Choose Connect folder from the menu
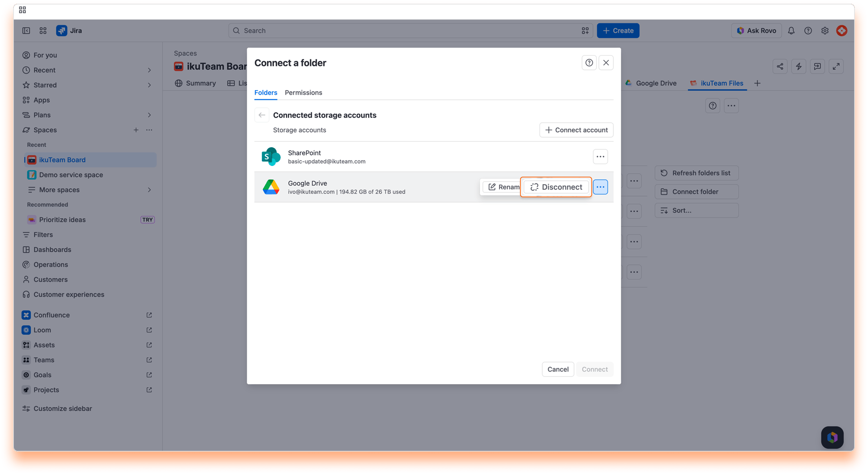Image resolution: width=868 pixels, height=474 pixels. 697,192
